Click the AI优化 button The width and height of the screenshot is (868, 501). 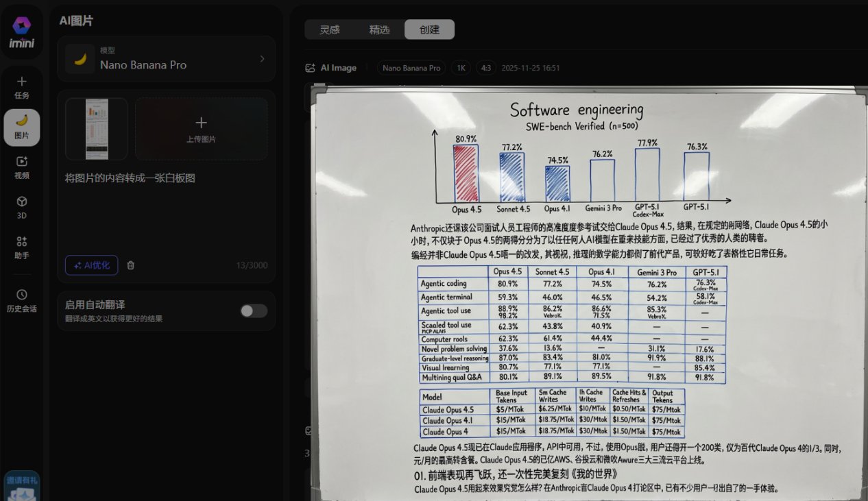[91, 265]
